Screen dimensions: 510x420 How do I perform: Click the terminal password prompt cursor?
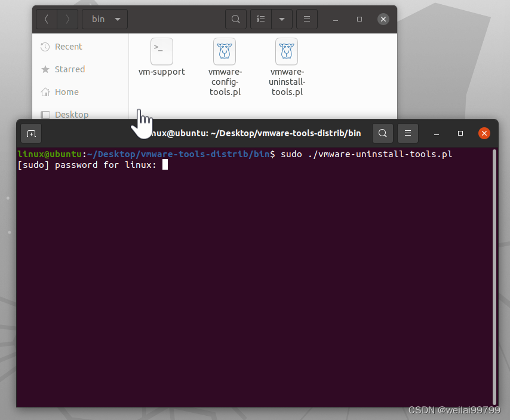pyautogui.click(x=165, y=164)
